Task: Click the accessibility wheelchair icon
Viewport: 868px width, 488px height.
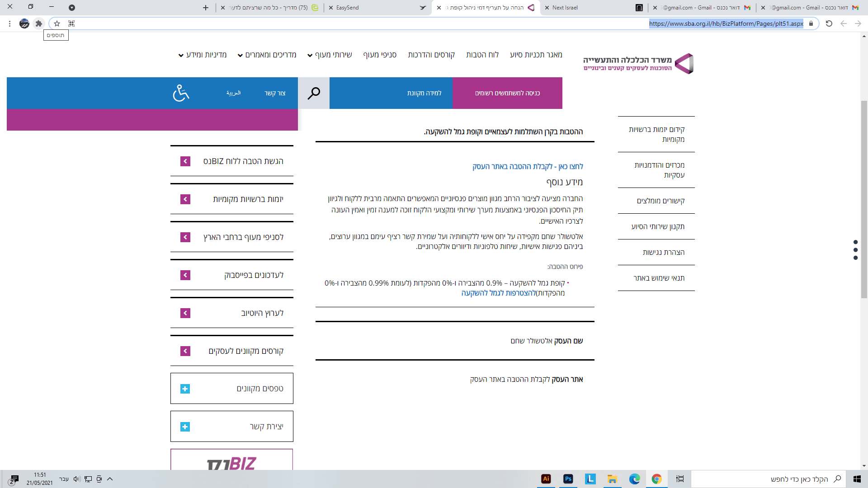Action: (x=181, y=93)
